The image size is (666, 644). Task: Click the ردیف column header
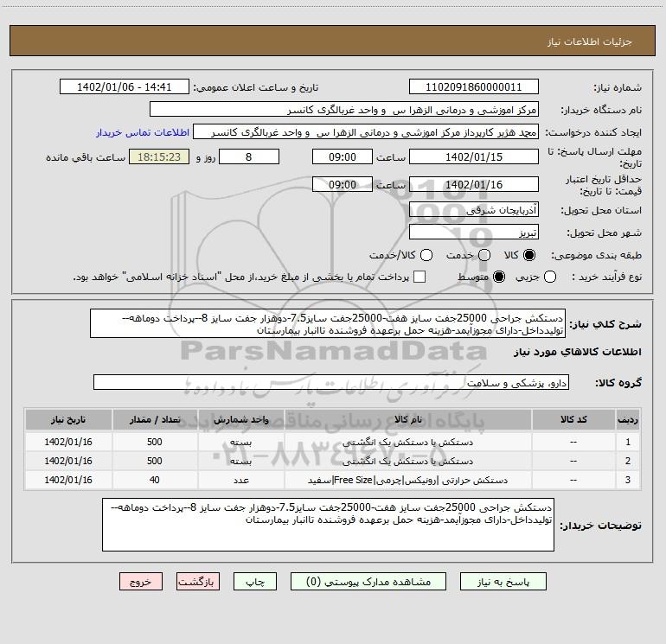pyautogui.click(x=628, y=420)
